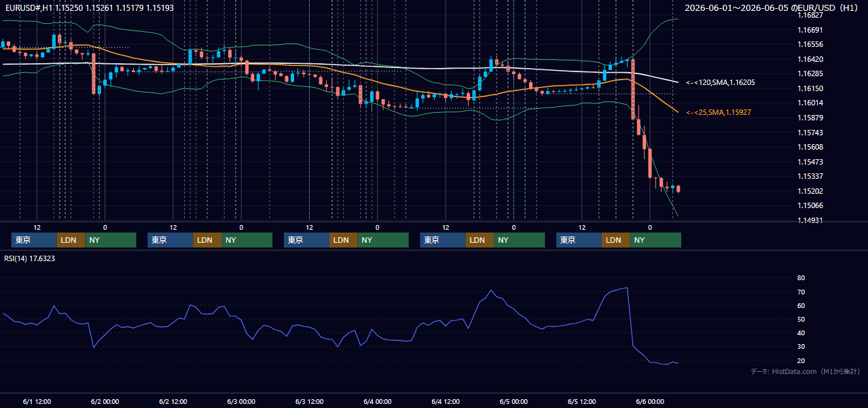
Task: Click price axis value 1.15202
Action: pos(810,191)
